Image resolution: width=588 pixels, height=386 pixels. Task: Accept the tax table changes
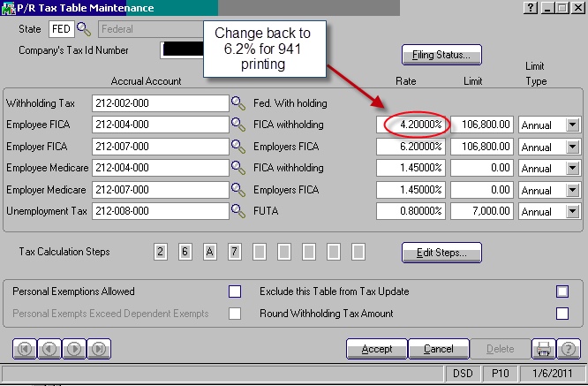click(377, 349)
